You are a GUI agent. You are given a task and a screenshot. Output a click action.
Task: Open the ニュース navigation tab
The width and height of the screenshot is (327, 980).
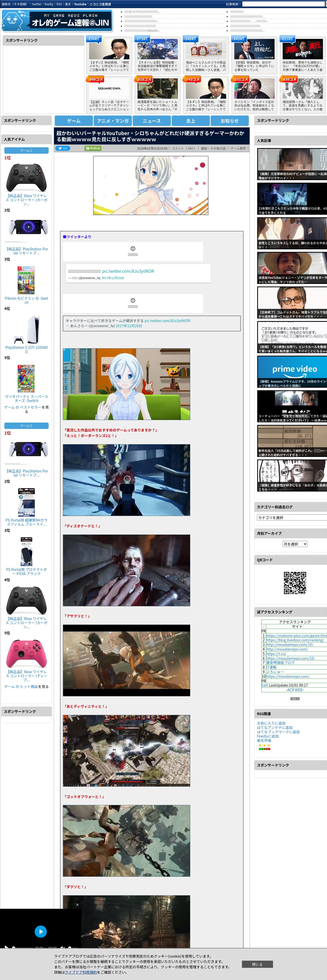tap(152, 121)
